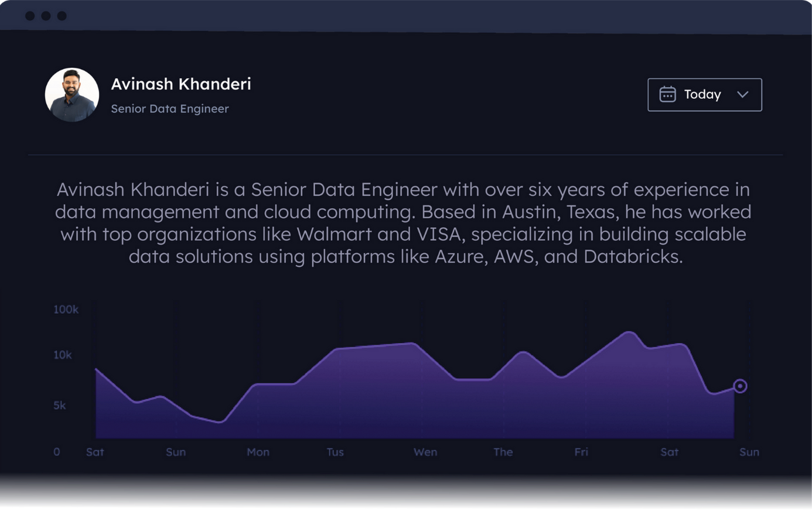The image size is (812, 518).
Task: Expand the Today dropdown chevron
Action: [x=742, y=94]
